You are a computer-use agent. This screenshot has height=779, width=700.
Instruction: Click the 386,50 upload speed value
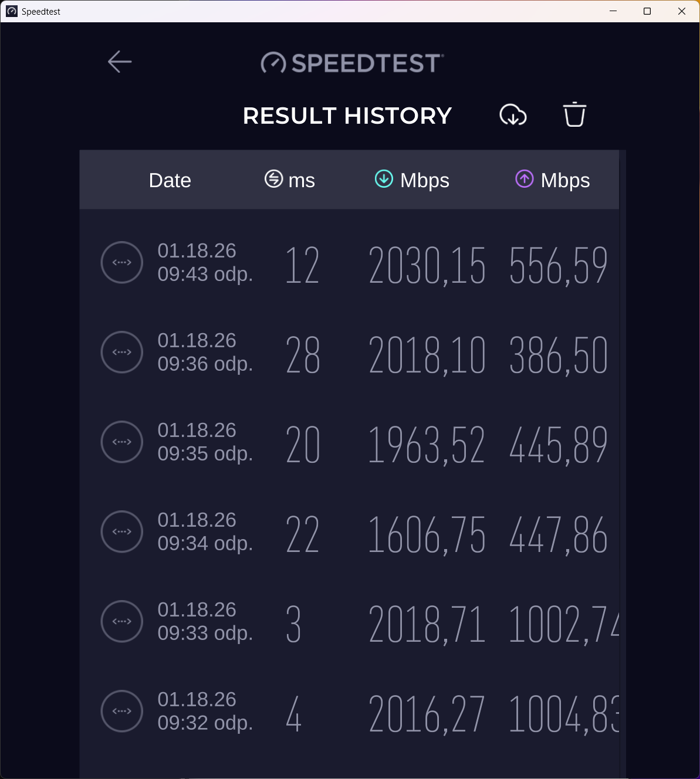pos(558,355)
